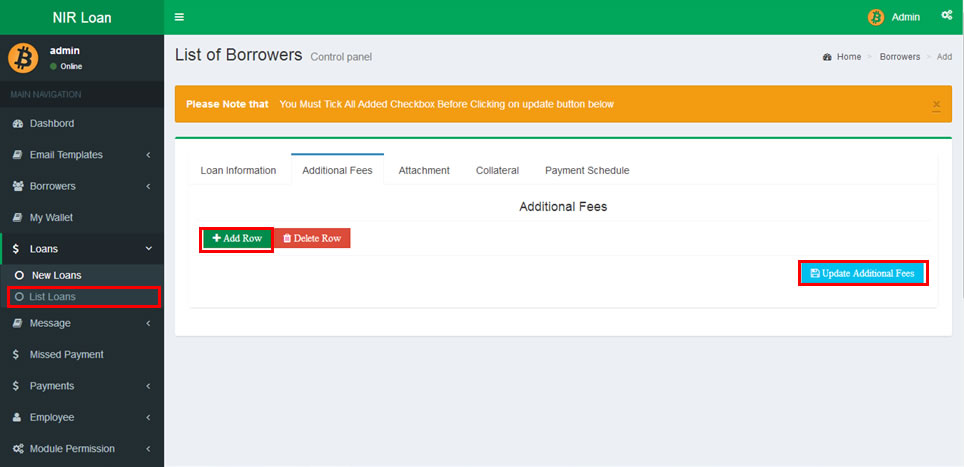964x467 pixels.
Task: Open the settings gears icon in header
Action: (x=946, y=16)
